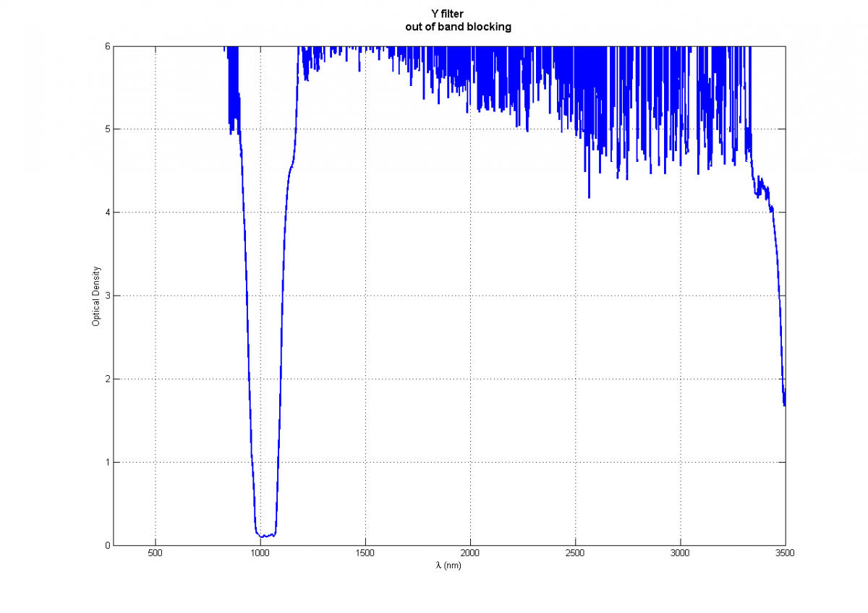Click the 3 tick label on y-axis
Viewport: 868px width, 613px height.
pyautogui.click(x=106, y=296)
